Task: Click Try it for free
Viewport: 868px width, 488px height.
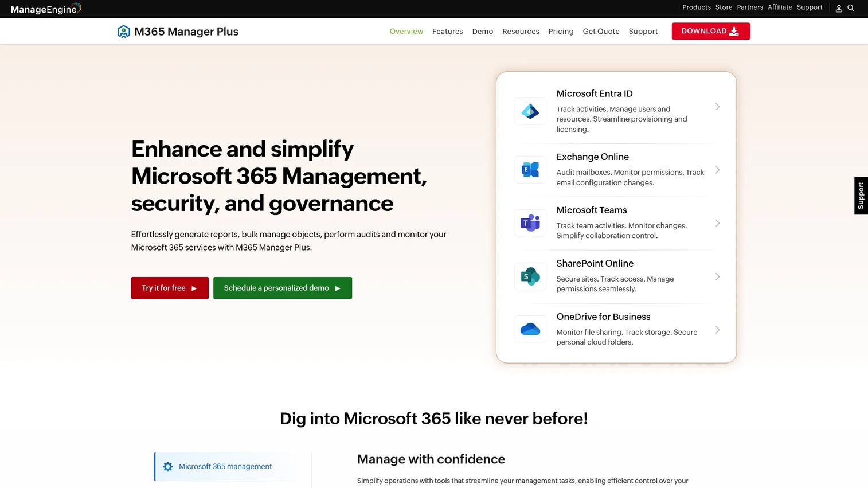Action: click(x=170, y=288)
